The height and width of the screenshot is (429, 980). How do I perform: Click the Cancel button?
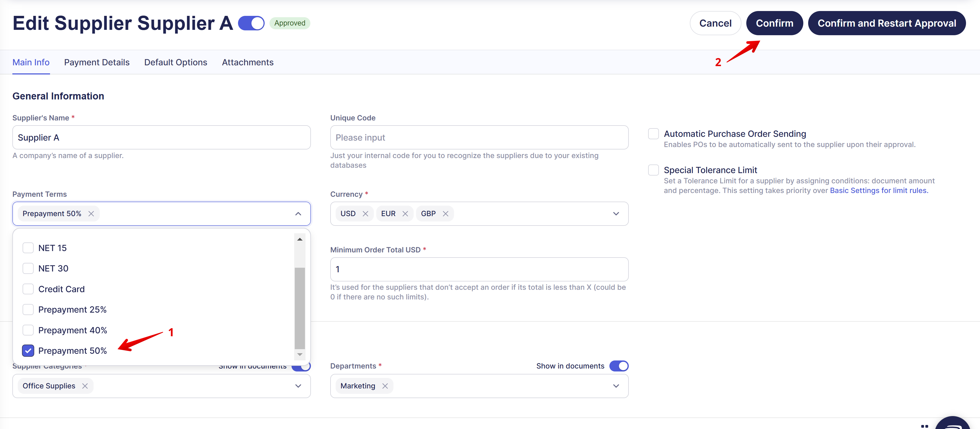715,23
